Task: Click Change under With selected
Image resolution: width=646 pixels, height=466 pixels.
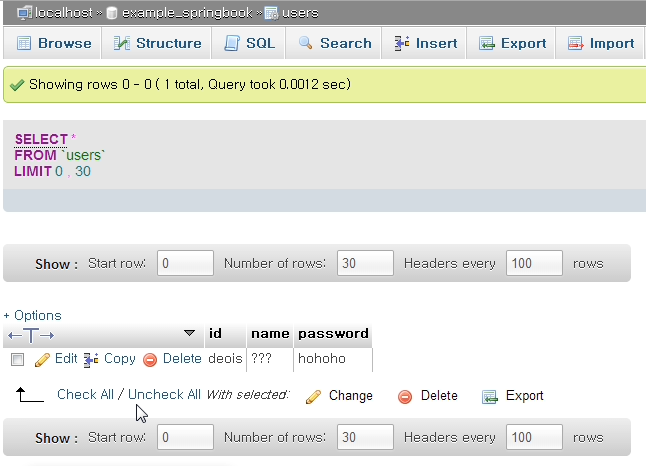Action: coord(351,396)
